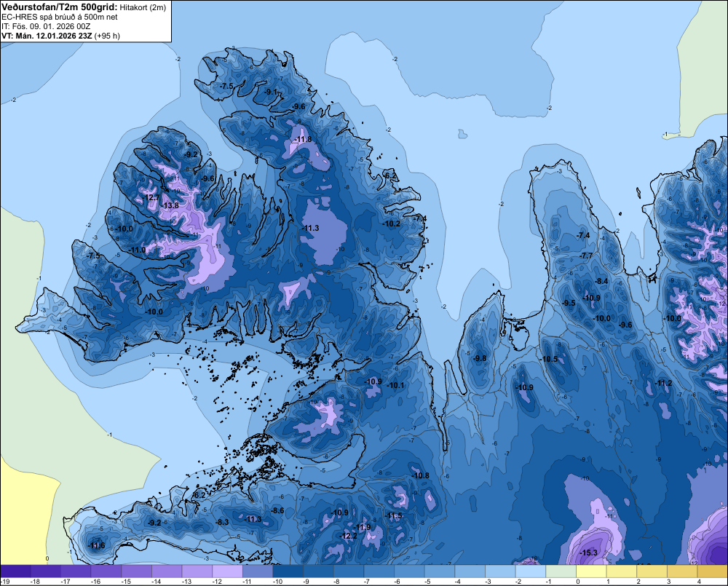Click the -11.6 temperature label
Screen dimensions: 728x586
point(97,546)
